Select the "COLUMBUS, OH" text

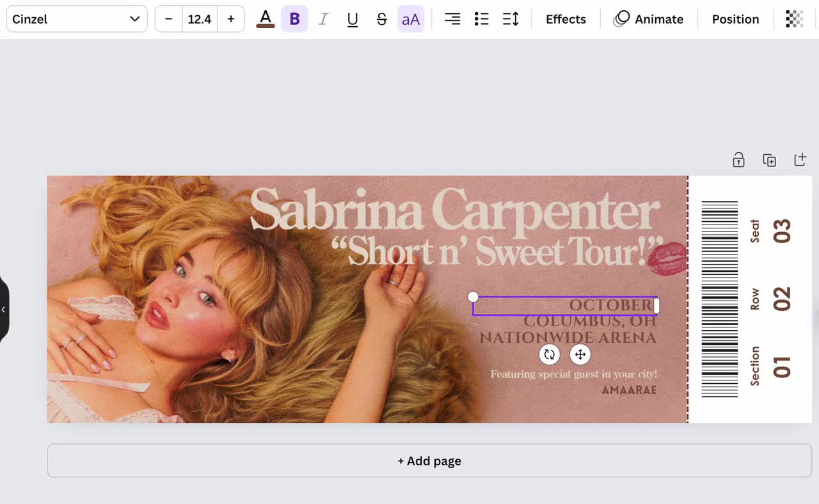point(590,321)
